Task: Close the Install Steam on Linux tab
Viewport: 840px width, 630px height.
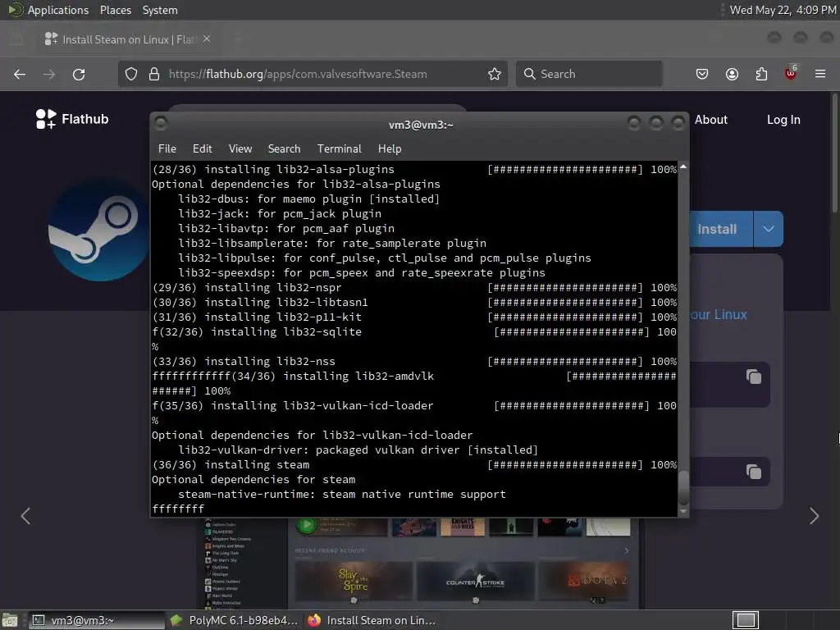Action: (207, 39)
